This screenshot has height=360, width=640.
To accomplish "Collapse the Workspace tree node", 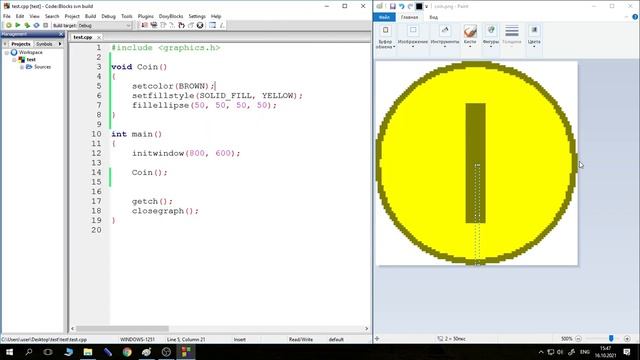I will tap(7, 53).
